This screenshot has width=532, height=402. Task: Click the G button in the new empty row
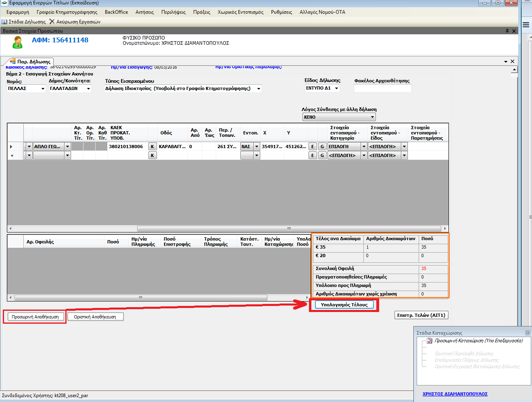click(322, 155)
